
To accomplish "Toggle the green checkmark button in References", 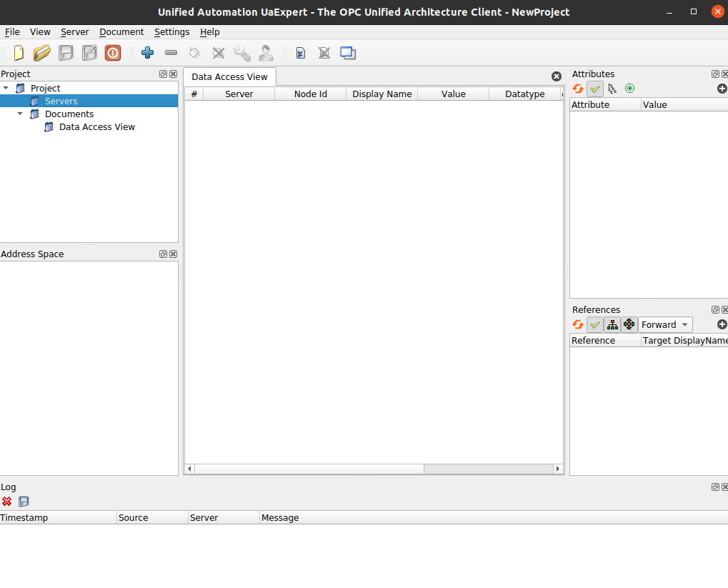I will point(595,325).
